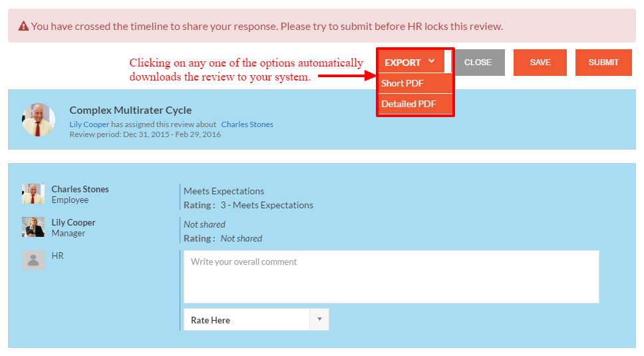Click the review period date text
The height and width of the screenshot is (356, 644).
pyautogui.click(x=145, y=134)
